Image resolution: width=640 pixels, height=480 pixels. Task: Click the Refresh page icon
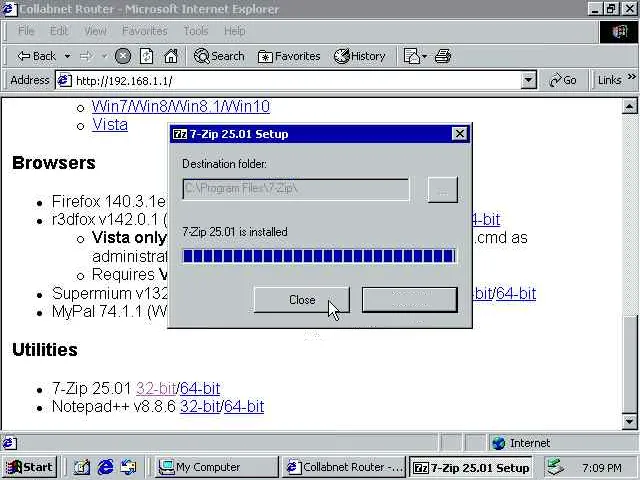point(147,56)
